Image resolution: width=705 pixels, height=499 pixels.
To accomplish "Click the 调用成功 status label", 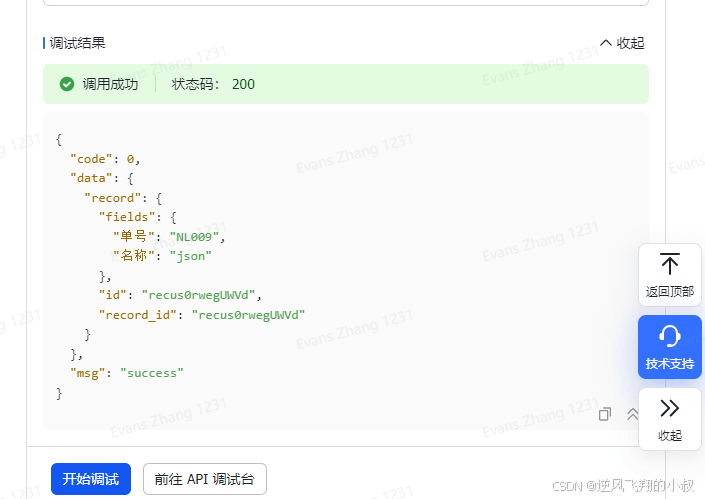I will click(x=110, y=84).
